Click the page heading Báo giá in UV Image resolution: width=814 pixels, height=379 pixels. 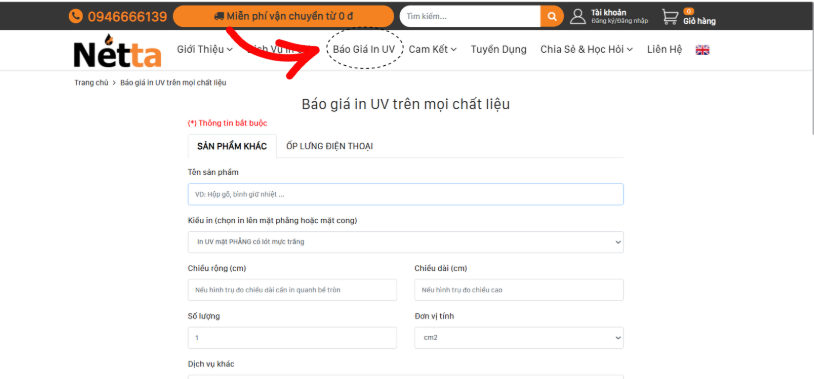point(405,104)
